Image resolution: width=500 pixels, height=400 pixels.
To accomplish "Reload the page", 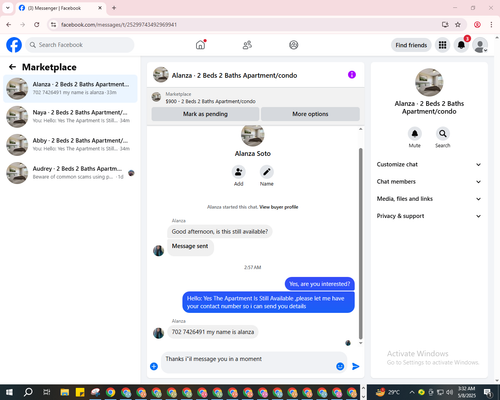I will tap(37, 25).
